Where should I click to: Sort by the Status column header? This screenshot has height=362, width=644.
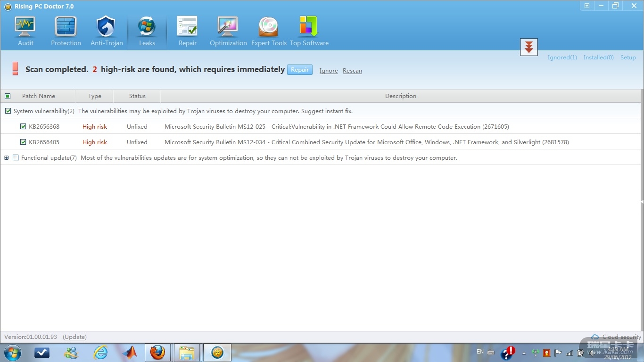[137, 96]
